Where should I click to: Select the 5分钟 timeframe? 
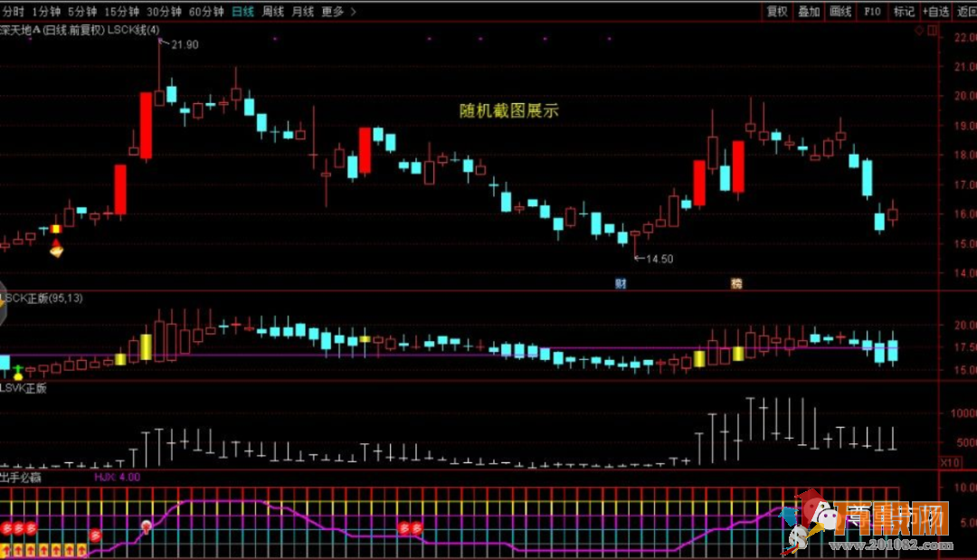(82, 11)
